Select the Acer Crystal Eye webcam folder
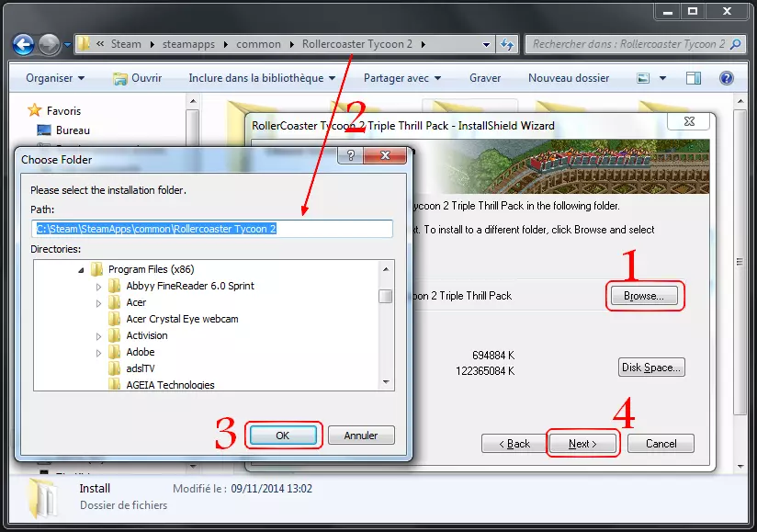Image resolution: width=757 pixels, height=532 pixels. point(182,319)
